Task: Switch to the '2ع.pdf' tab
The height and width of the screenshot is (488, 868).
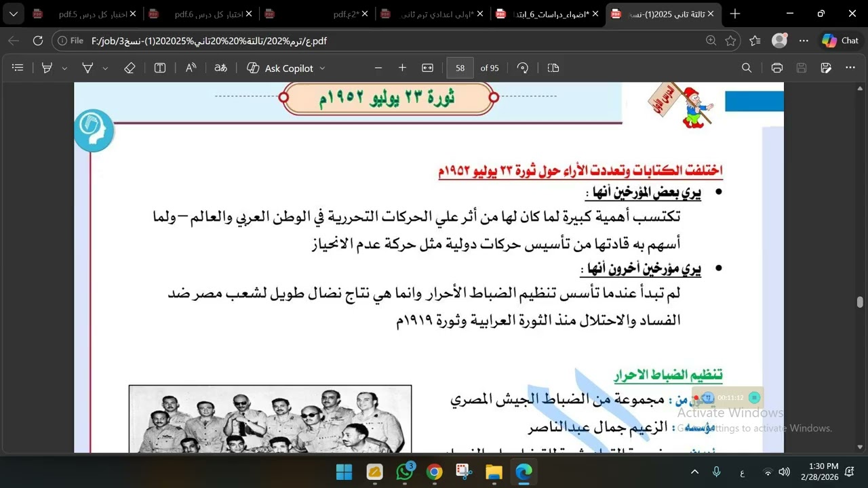Action: pos(317,14)
